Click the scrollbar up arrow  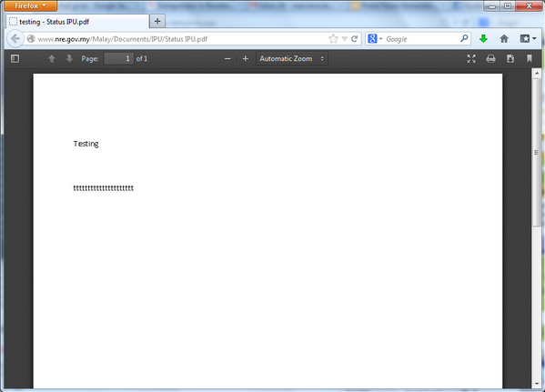tap(537, 74)
